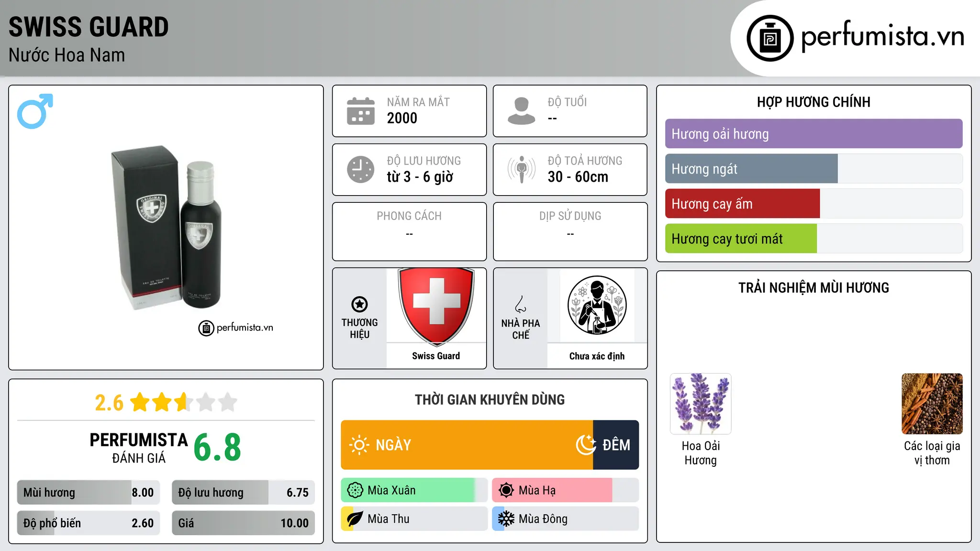Click the perfumer illustration for Chưa xác định
Image resolution: width=980 pixels, height=551 pixels.
(597, 305)
